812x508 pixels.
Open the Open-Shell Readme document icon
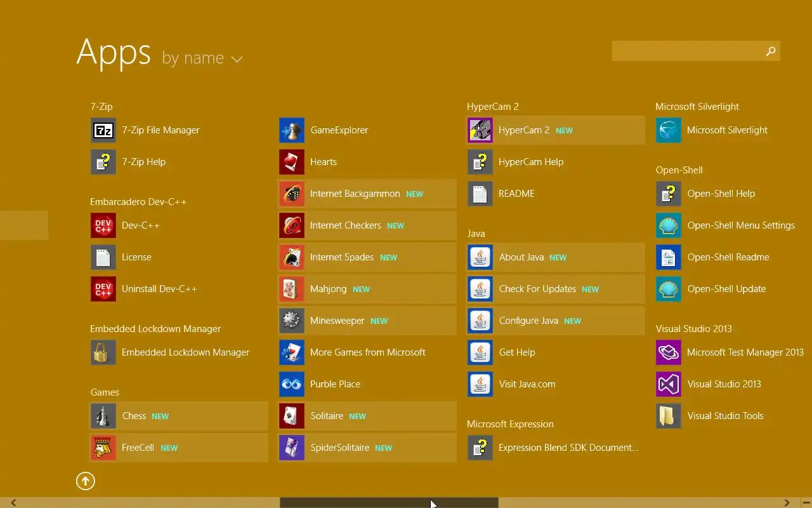click(669, 257)
